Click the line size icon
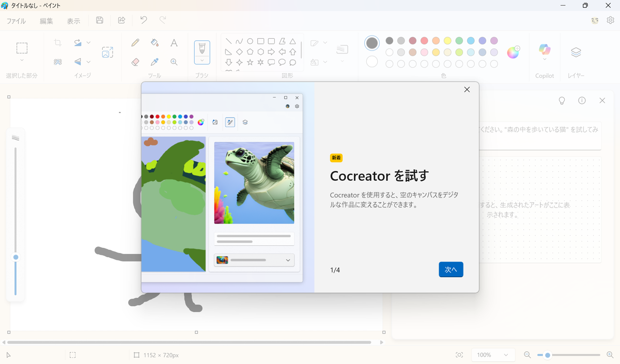 [x=342, y=49]
